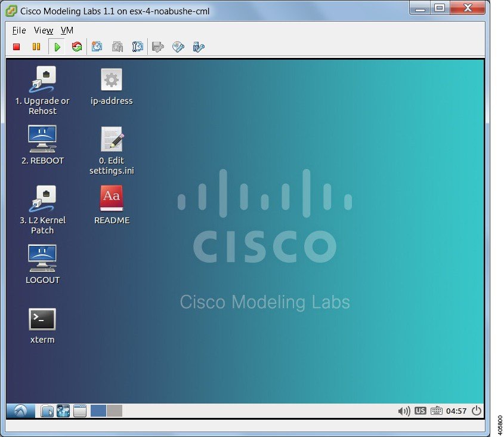Connect floppy device from the toolbar
Viewport: 504px width, 437px height.
point(158,47)
